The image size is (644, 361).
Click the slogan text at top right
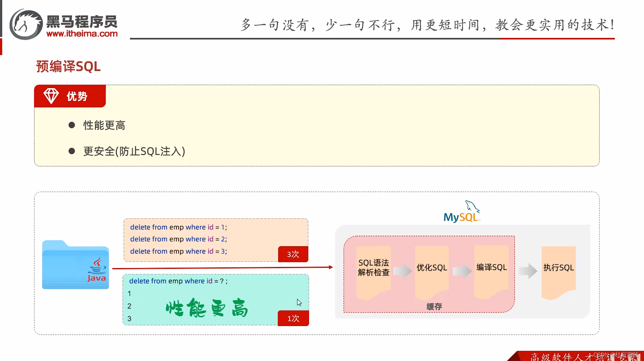pos(428,25)
